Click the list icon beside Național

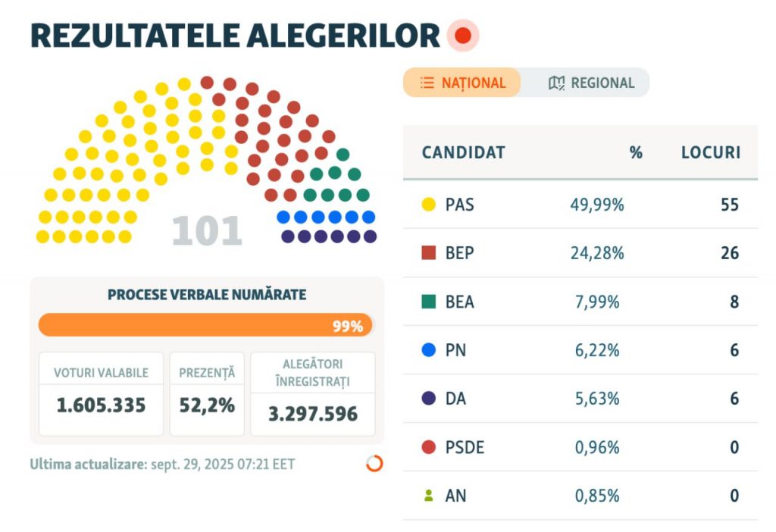coord(427,83)
